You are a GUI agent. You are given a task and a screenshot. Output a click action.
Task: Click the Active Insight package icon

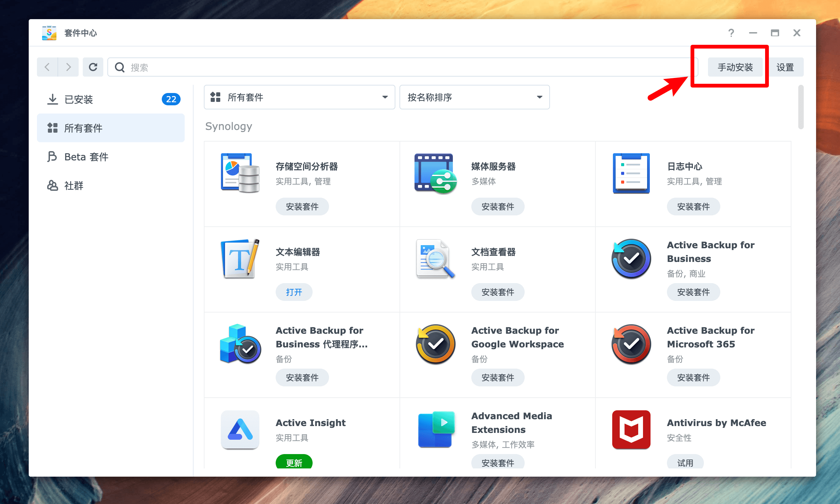240,429
